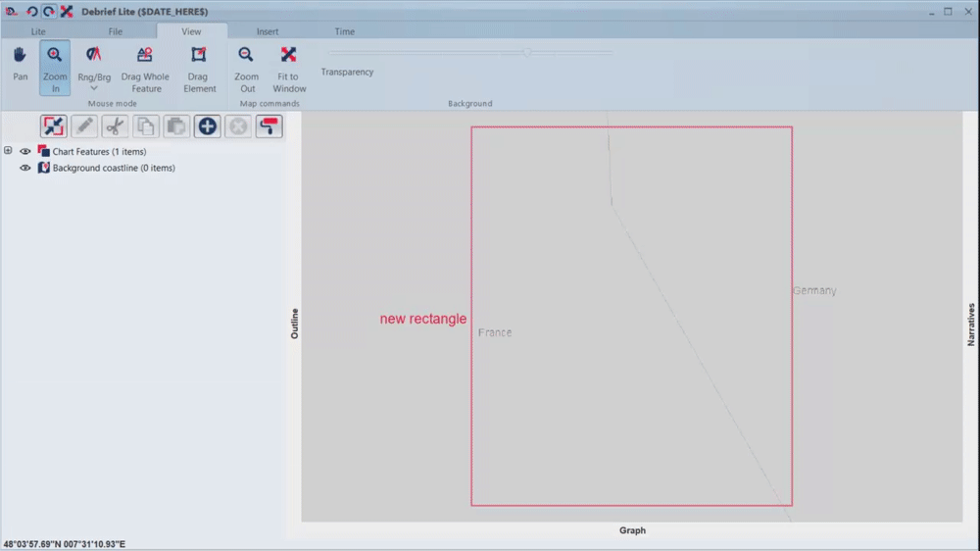The image size is (980, 551).
Task: Open the Narratives side panel label
Action: [x=970, y=325]
